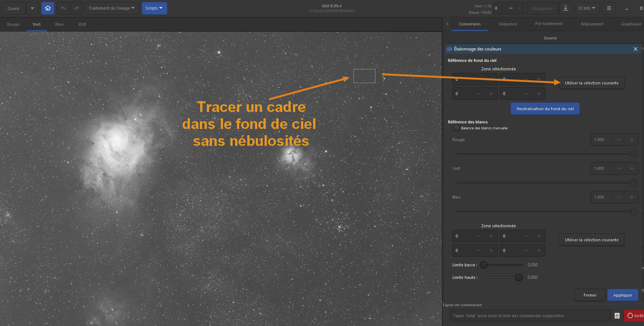Increment the white zone upper-left value
The width and height of the screenshot is (644, 326).
tap(491, 236)
